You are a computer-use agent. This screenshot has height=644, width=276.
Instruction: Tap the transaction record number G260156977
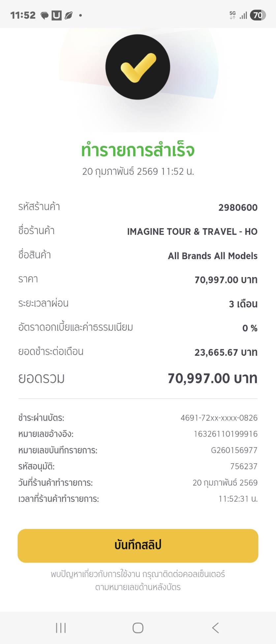tap(234, 450)
